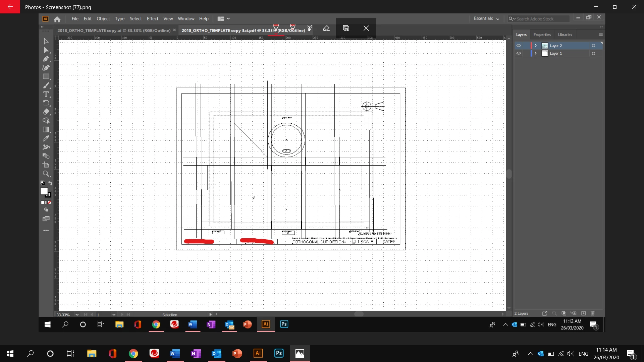This screenshot has height=362, width=644.
Task: Select the Paintbrush tool
Action: point(46,85)
